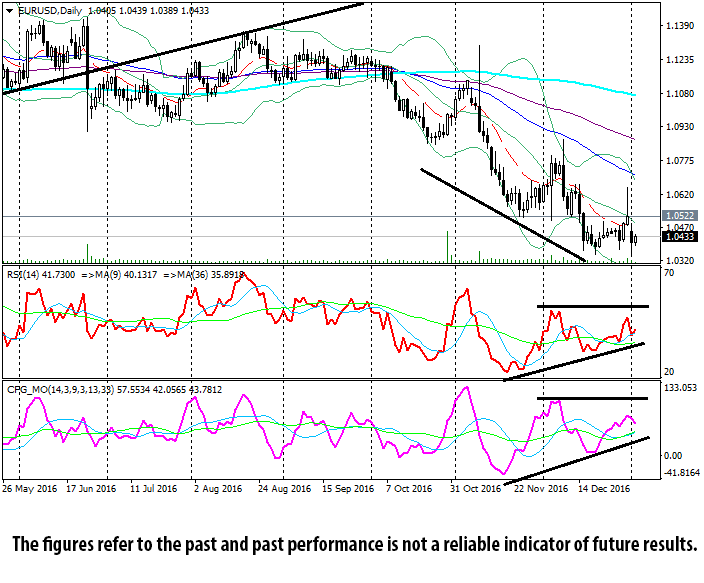Click the 22 Nov 2016 date label

[x=541, y=488]
